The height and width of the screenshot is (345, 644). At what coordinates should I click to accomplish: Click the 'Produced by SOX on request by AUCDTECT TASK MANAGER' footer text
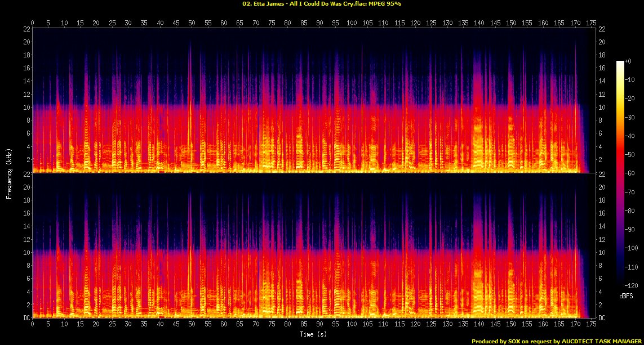click(557, 341)
